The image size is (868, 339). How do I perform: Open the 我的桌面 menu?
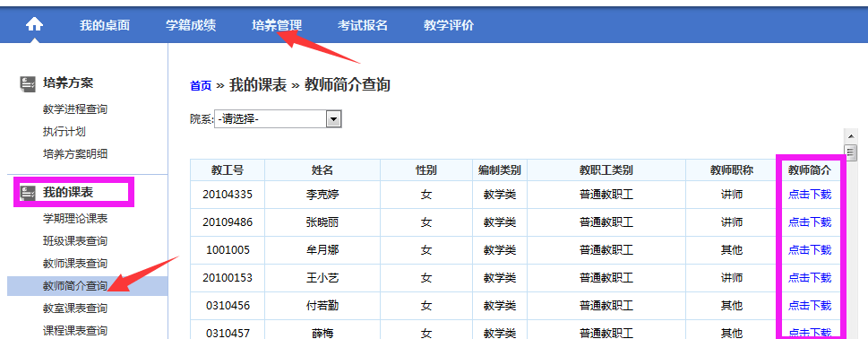[105, 25]
